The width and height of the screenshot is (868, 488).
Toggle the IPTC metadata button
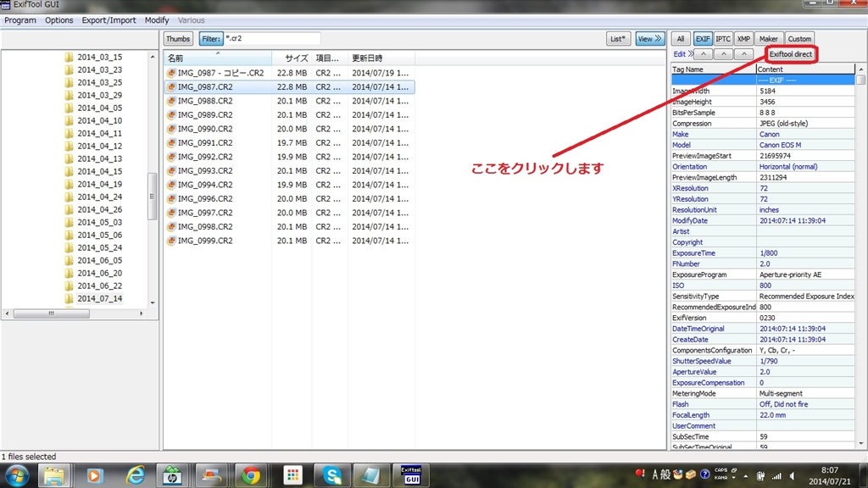(x=723, y=39)
